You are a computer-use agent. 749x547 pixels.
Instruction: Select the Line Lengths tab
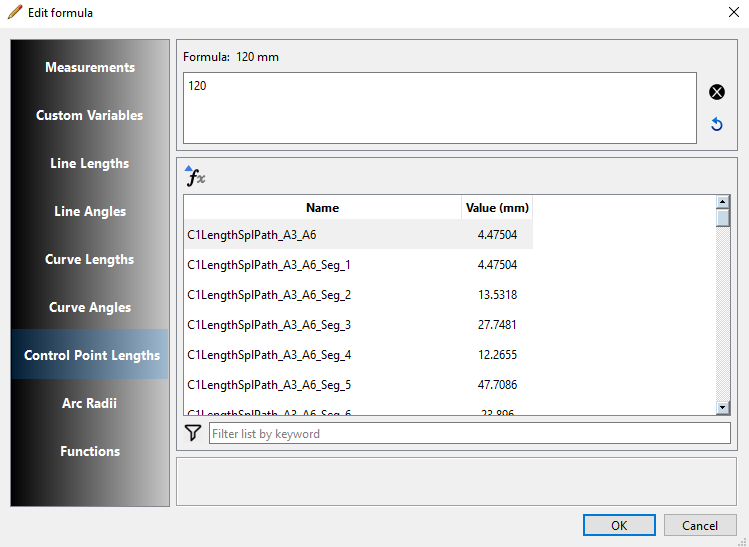pyautogui.click(x=90, y=163)
